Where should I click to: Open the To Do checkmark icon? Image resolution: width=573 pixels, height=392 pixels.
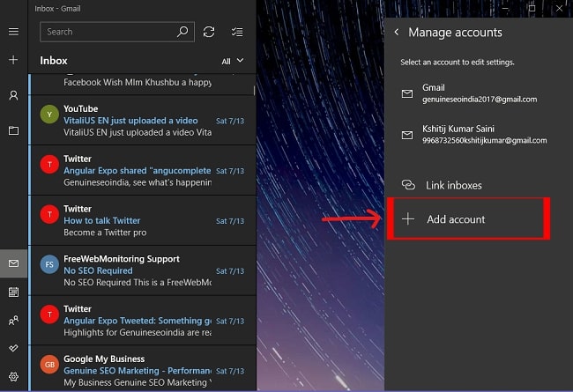pos(13,348)
